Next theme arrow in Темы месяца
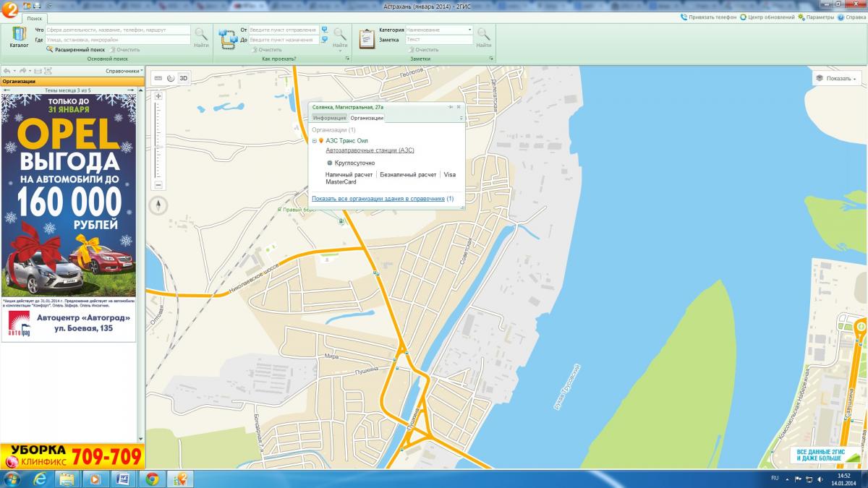 pos(130,90)
